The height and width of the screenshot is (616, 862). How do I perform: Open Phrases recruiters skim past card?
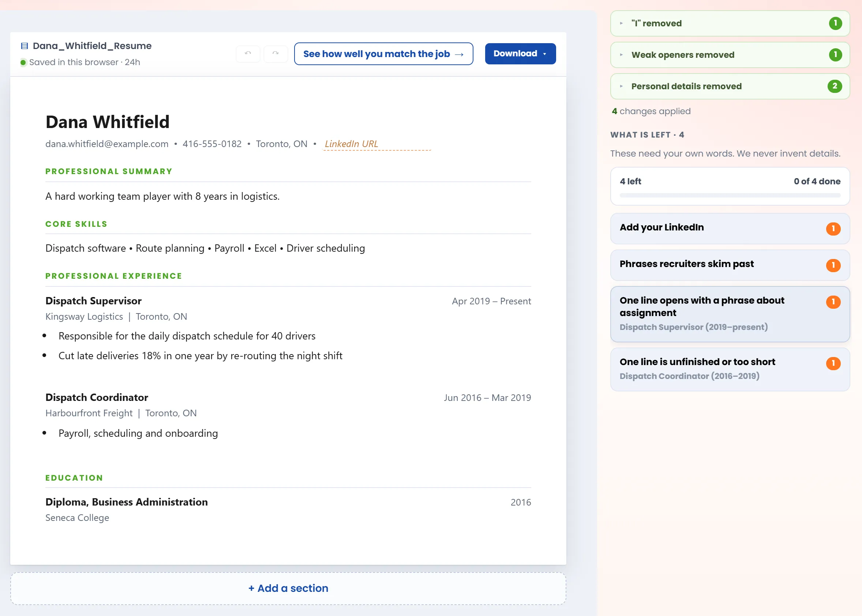[730, 265]
